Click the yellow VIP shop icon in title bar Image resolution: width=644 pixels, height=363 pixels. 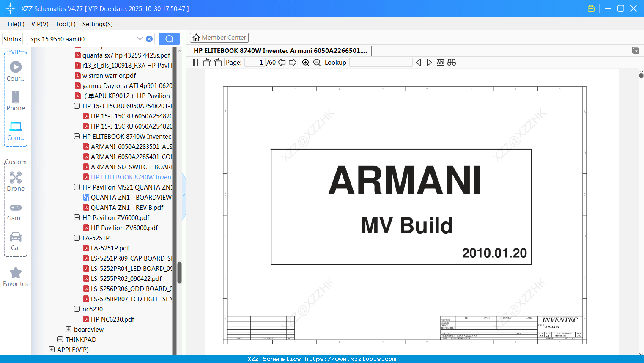pyautogui.click(x=591, y=8)
